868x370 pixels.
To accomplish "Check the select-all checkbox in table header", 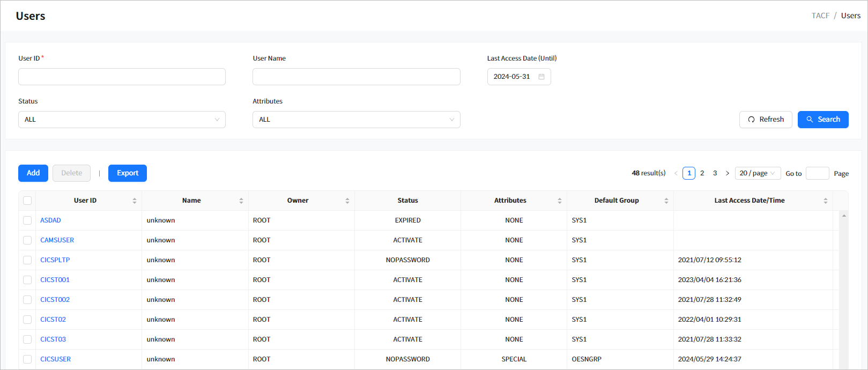I will [27, 201].
